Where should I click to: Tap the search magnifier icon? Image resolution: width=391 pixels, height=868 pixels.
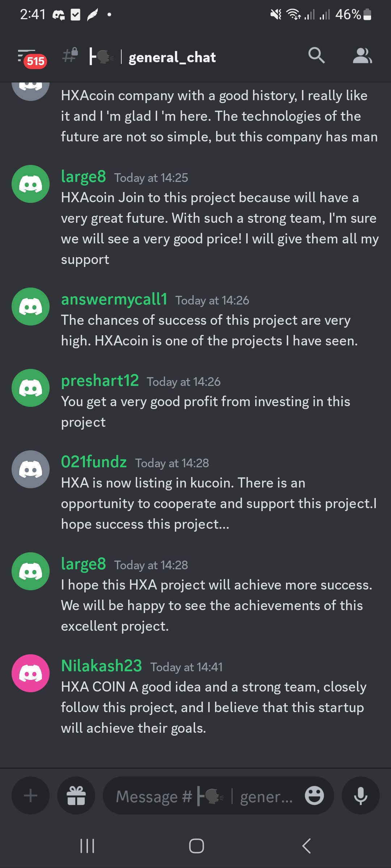[316, 56]
